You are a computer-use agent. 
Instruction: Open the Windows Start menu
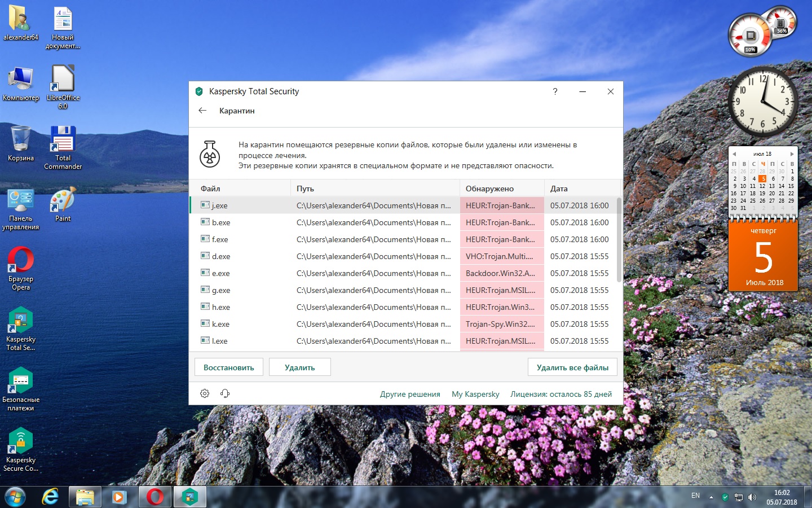(x=15, y=497)
